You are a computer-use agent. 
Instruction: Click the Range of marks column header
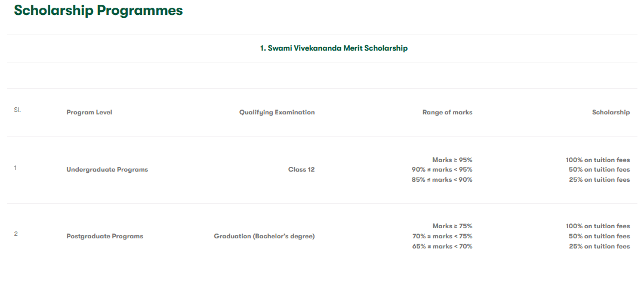pos(447,113)
